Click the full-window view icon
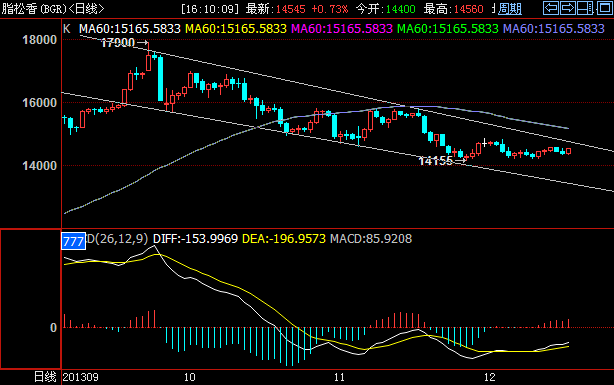Viewport: 614px width, 385px height. 604,8
